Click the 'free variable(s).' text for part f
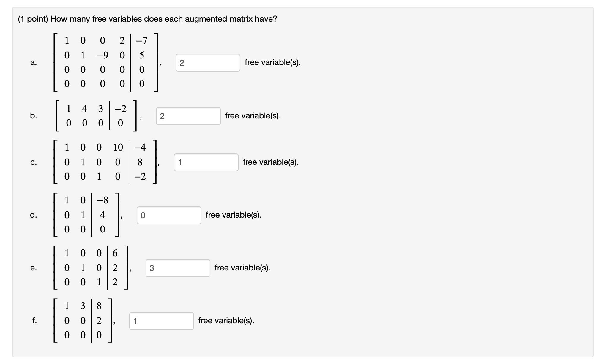This screenshot has height=364, width=612. 226,321
